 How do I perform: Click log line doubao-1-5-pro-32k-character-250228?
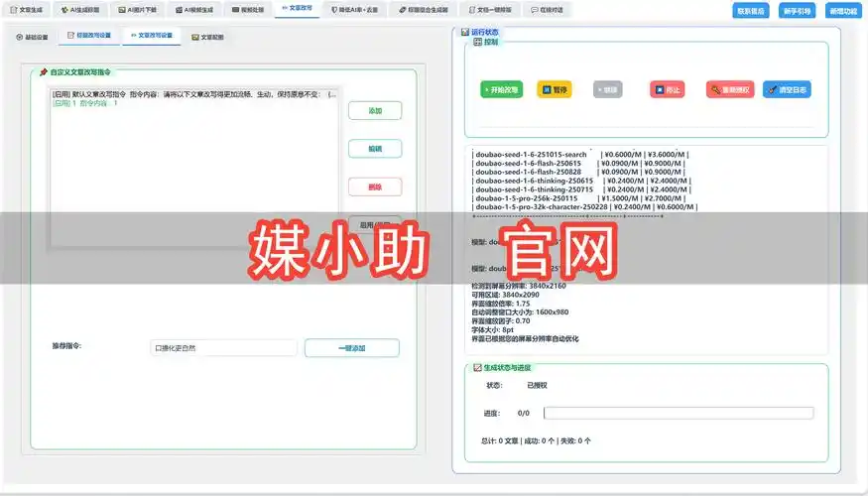[x=584, y=207]
